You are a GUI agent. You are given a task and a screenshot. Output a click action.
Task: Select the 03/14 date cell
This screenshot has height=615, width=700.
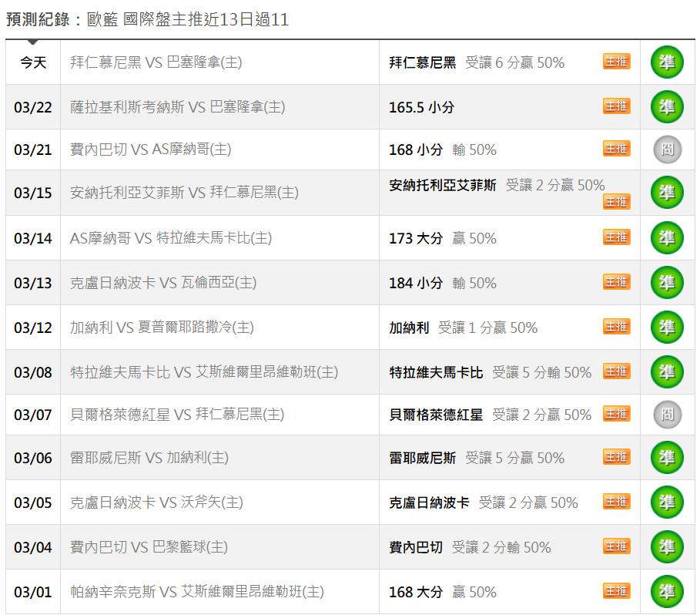[x=33, y=237]
